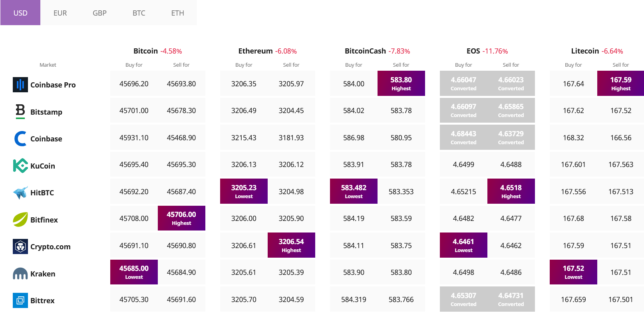The image size is (644, 312).
Task: Click the Kraken logo
Action: tap(20, 274)
